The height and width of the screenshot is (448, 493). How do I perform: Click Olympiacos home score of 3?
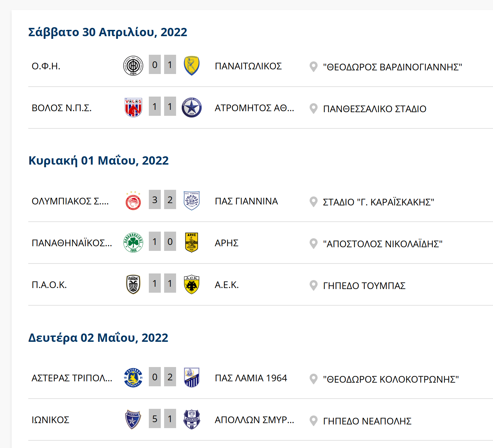155,200
